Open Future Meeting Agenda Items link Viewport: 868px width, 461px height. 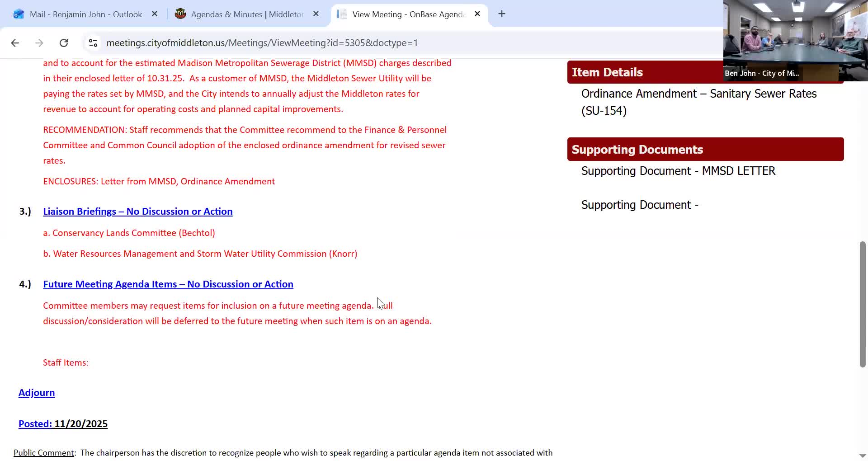click(x=168, y=284)
